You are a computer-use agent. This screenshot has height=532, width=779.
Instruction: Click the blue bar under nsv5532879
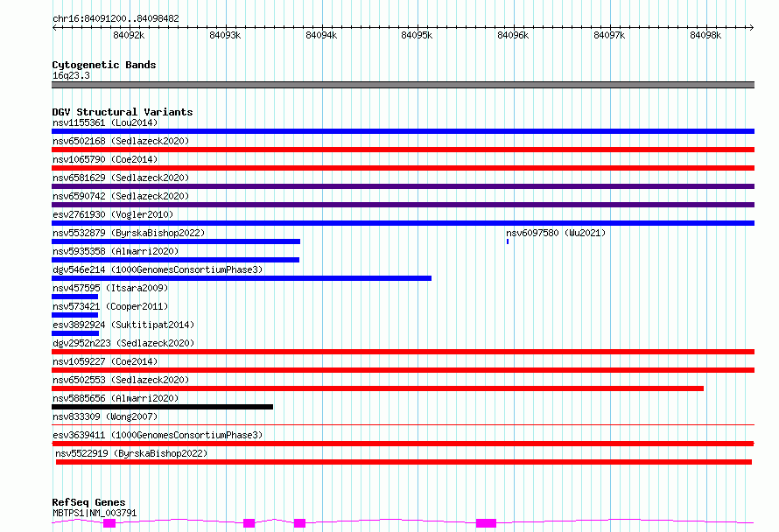tap(176, 241)
